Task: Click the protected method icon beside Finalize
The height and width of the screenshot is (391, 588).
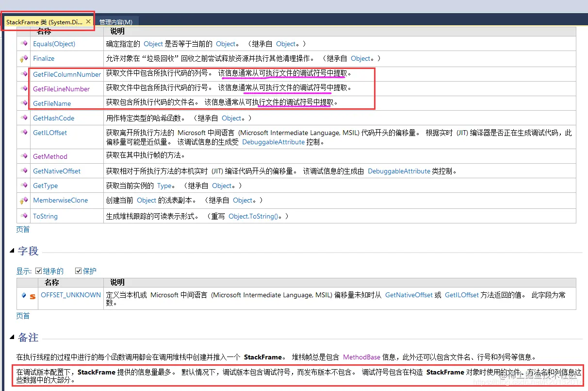Action: click(x=24, y=59)
